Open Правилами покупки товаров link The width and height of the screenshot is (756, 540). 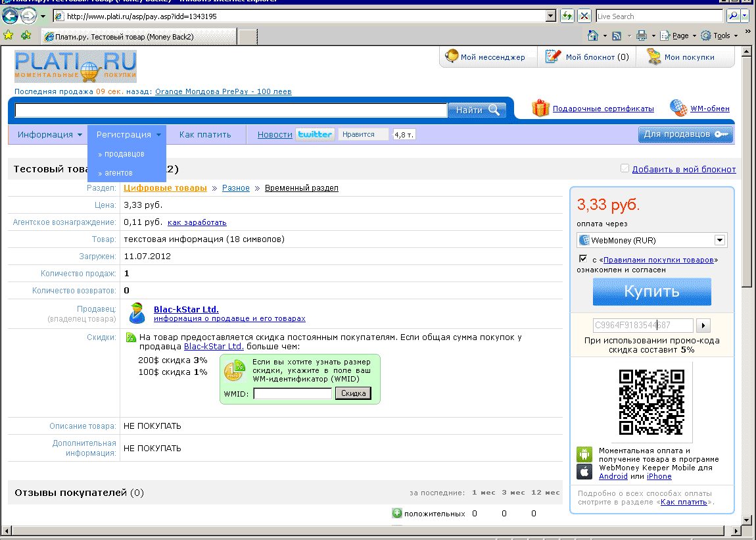(x=658, y=260)
